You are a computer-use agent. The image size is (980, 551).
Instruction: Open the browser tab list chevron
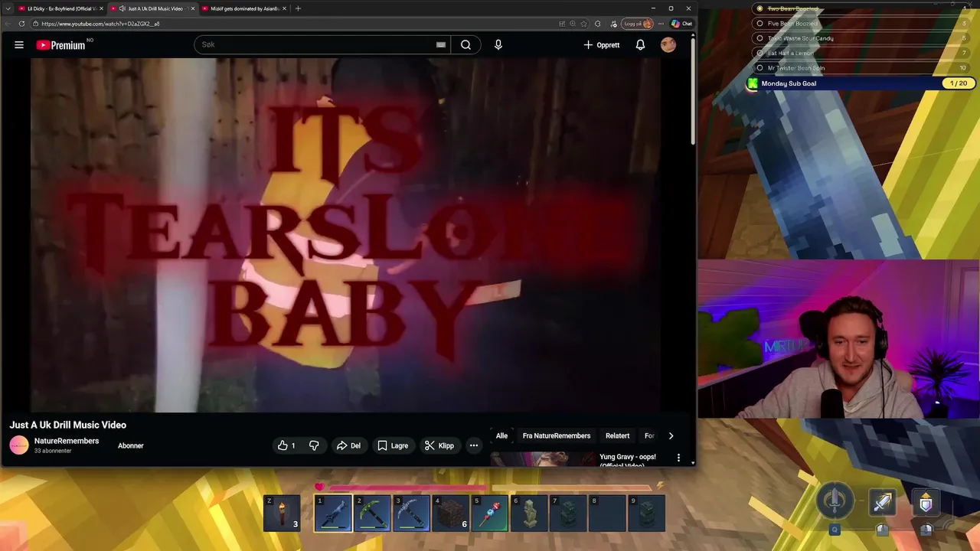(8, 8)
